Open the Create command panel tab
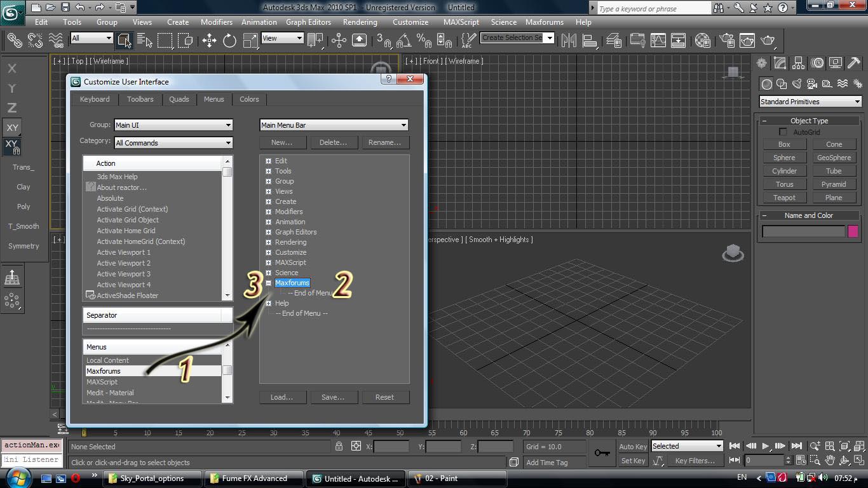 761,63
